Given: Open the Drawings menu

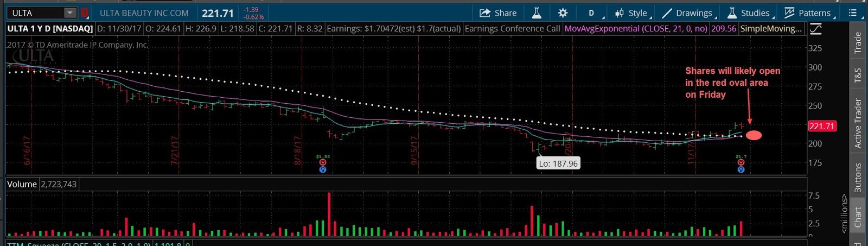Looking at the screenshot, I should click(x=688, y=13).
